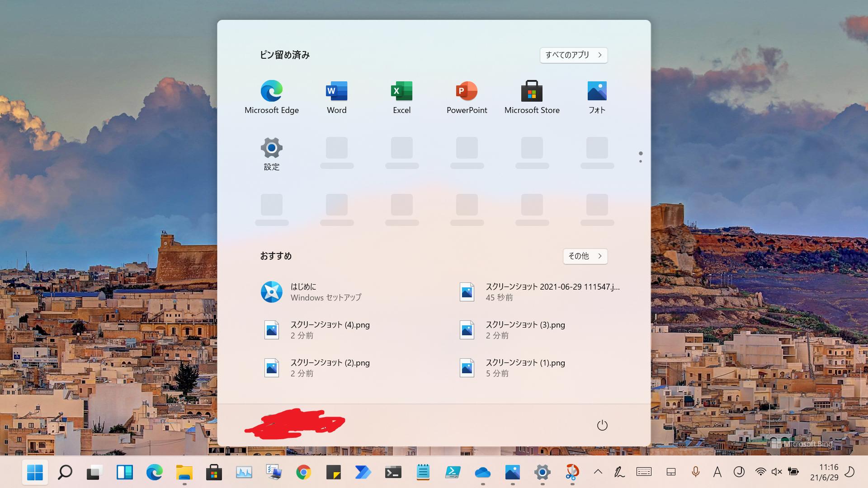
Task: Show hidden system tray icons chevron
Action: (x=598, y=472)
